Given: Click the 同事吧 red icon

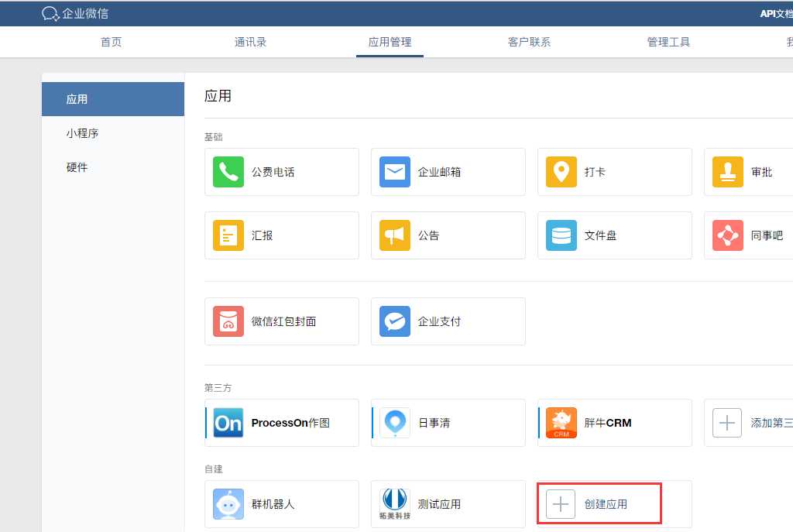Looking at the screenshot, I should [x=728, y=235].
